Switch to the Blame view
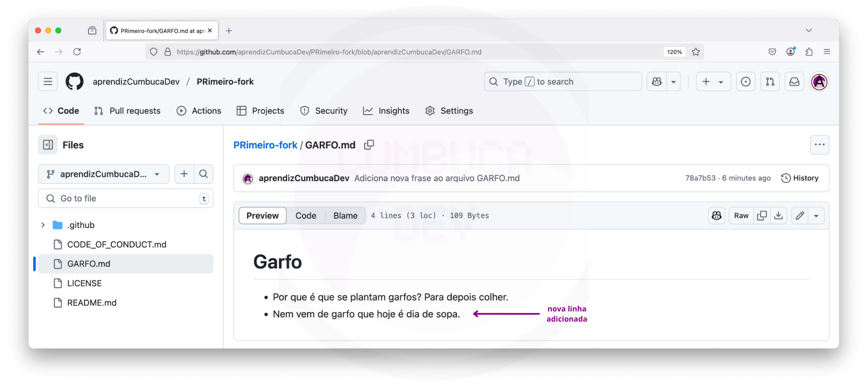Viewport: 868px width, 386px height. pos(345,216)
